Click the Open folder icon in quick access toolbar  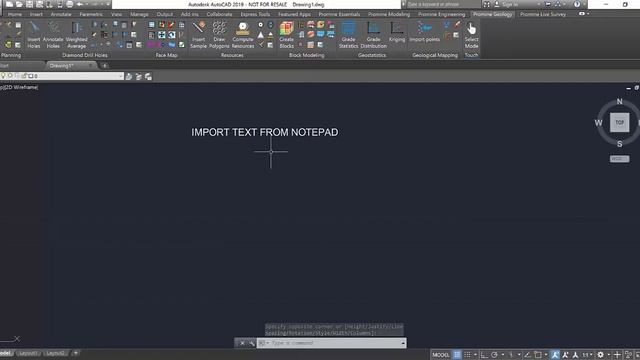[19, 4]
